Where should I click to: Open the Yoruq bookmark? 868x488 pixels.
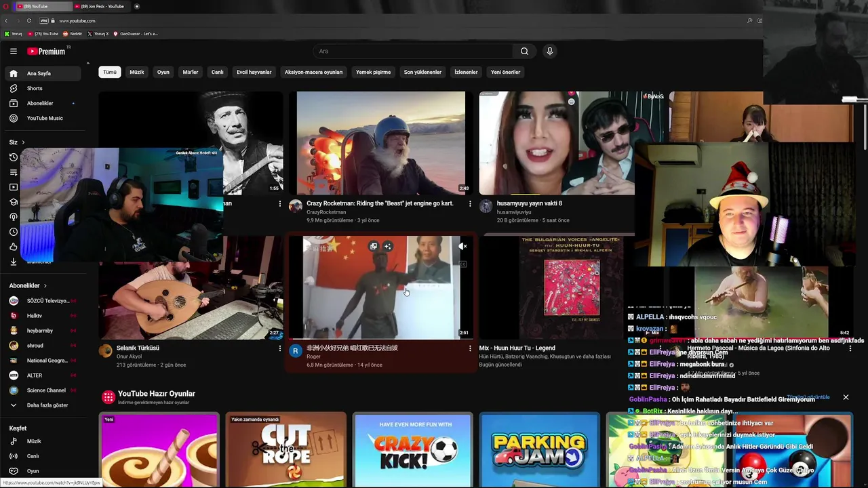tap(14, 34)
